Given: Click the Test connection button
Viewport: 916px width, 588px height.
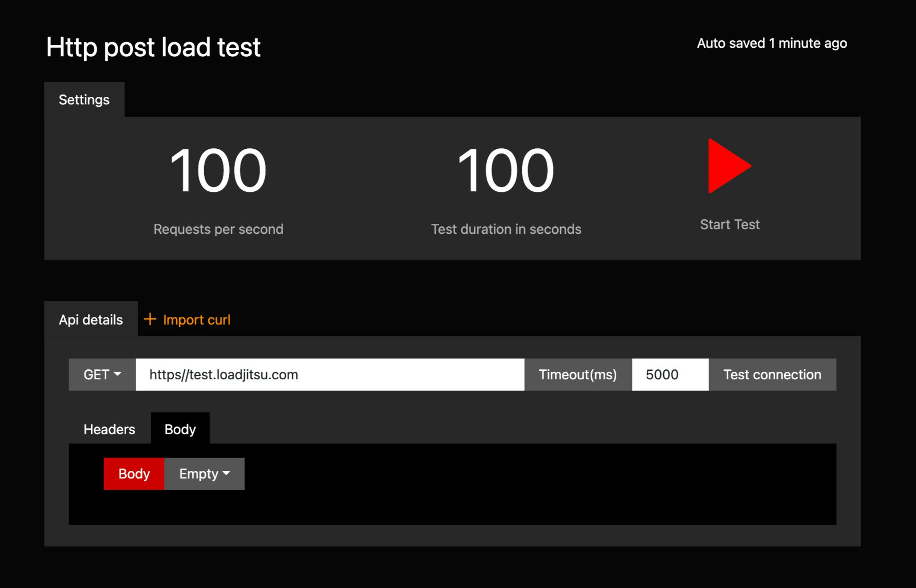Looking at the screenshot, I should (772, 375).
